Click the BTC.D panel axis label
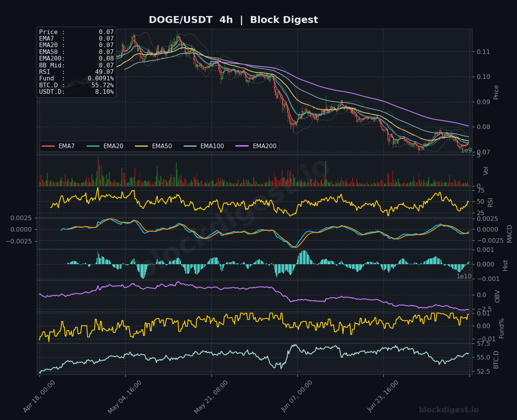 pyautogui.click(x=496, y=360)
